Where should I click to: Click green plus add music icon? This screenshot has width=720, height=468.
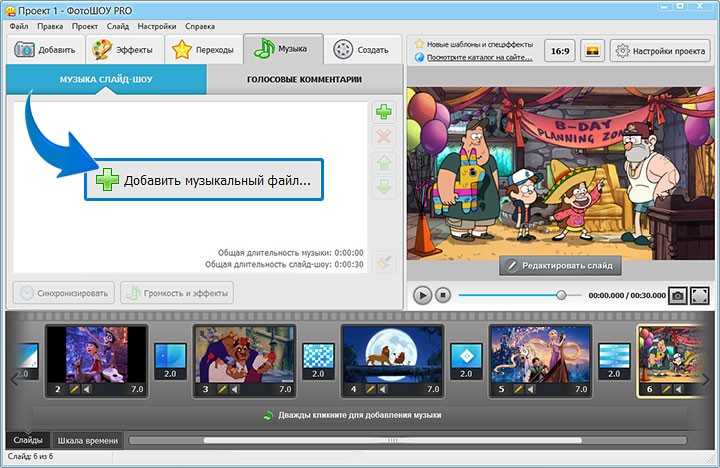pos(384,112)
